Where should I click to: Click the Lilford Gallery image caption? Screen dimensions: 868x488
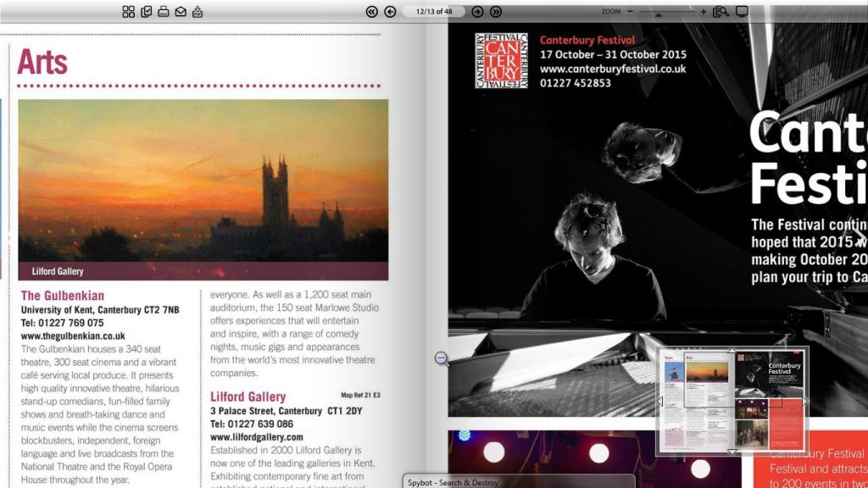58,271
